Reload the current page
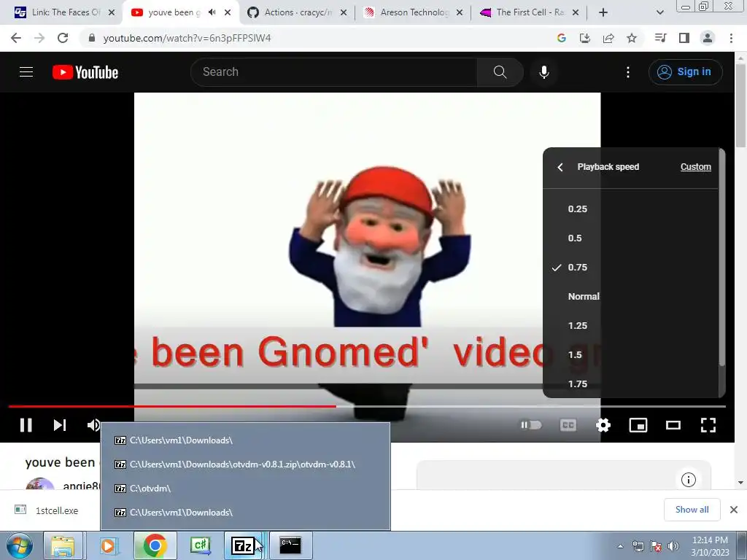The height and width of the screenshot is (560, 747). tap(63, 38)
